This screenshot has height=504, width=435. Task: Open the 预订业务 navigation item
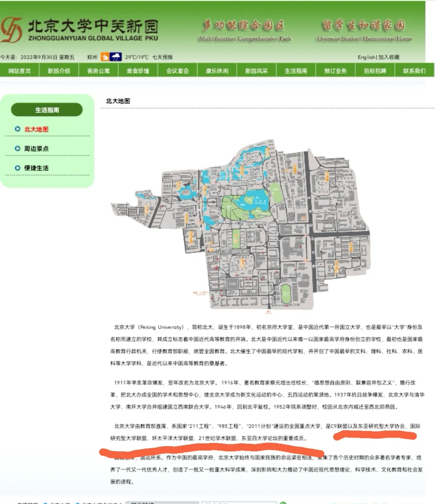point(335,71)
